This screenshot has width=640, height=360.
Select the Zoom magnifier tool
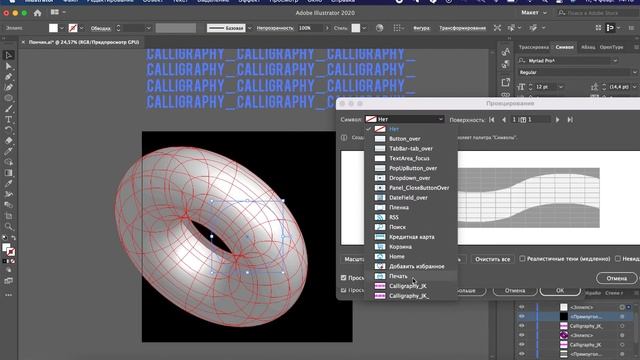tap(9, 227)
